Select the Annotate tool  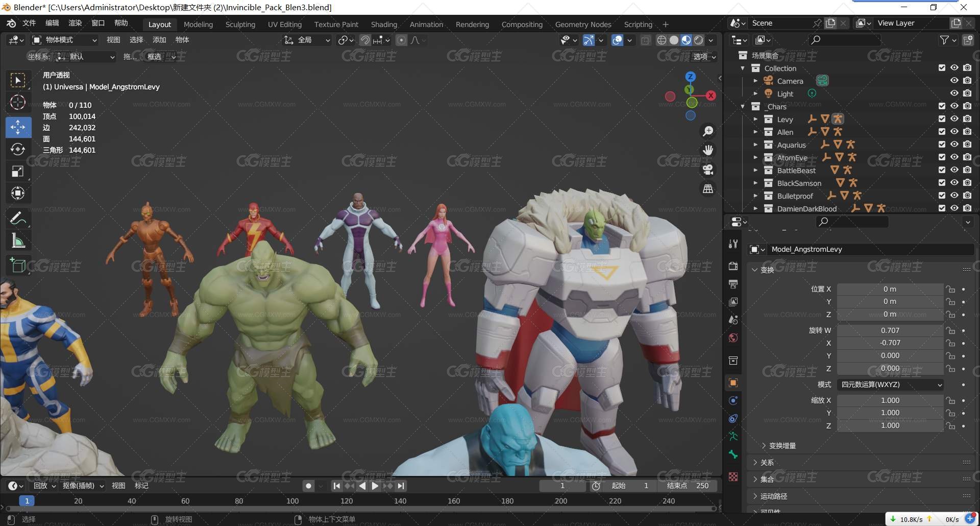[18, 219]
